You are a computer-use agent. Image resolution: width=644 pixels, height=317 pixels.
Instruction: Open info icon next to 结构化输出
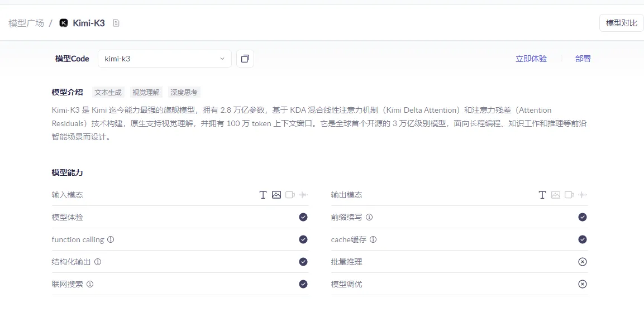(x=98, y=262)
